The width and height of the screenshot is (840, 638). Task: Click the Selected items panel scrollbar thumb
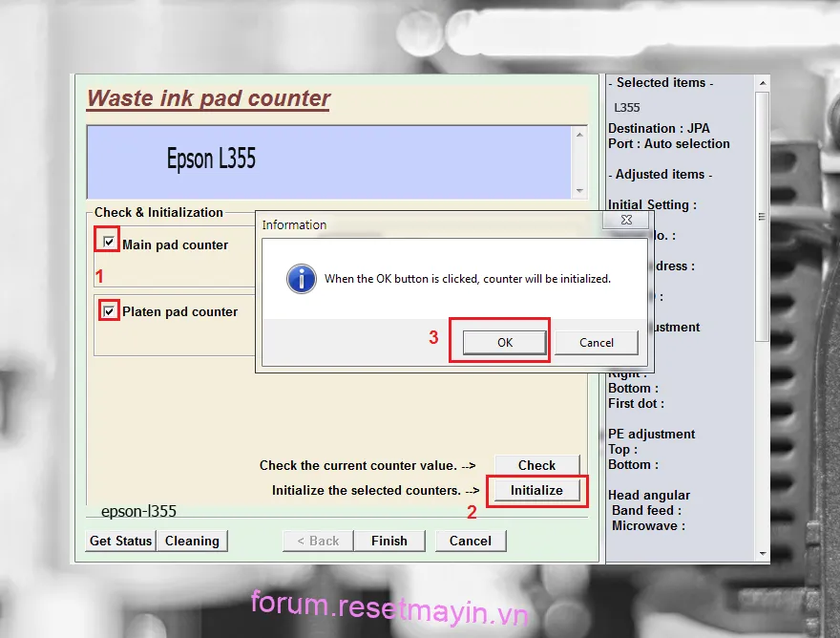coord(763,217)
